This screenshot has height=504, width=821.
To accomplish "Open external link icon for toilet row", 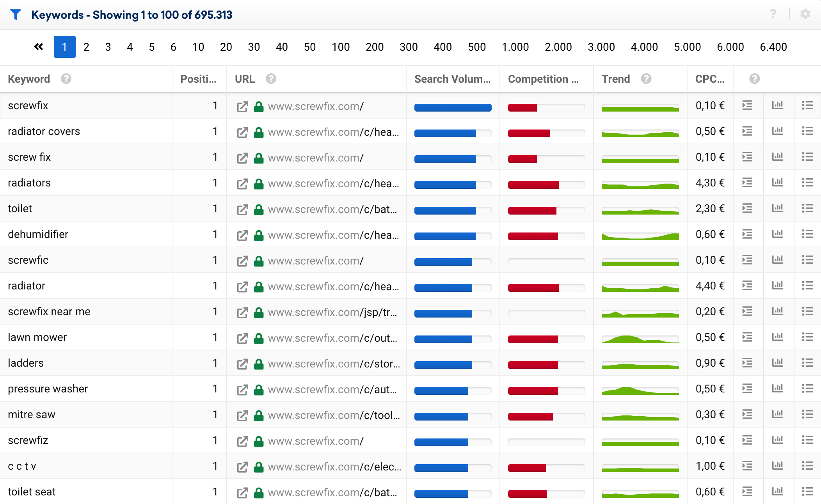I will coord(242,209).
